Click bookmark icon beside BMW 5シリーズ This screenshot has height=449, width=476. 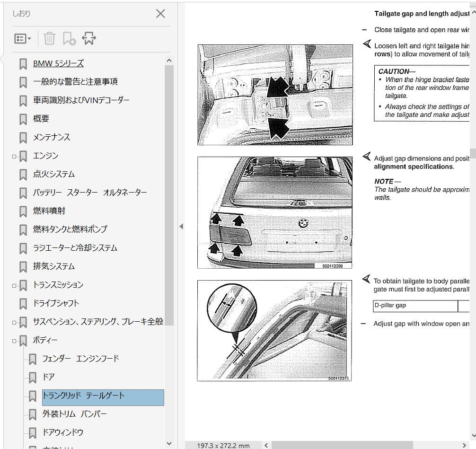pyautogui.click(x=23, y=64)
